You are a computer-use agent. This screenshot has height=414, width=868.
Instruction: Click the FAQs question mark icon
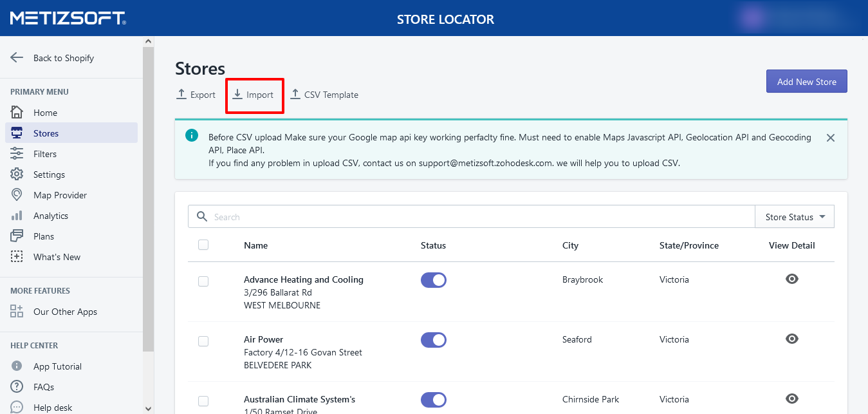[17, 387]
